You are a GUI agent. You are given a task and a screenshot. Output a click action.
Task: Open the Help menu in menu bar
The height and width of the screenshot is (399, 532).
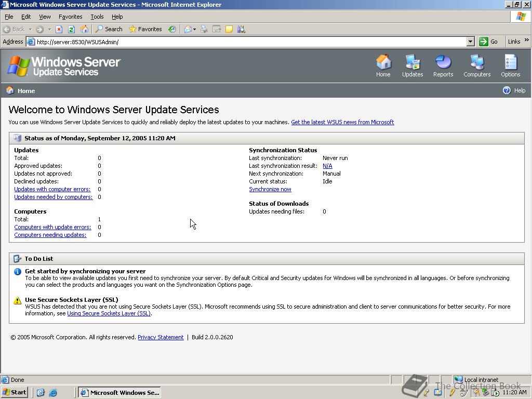(x=117, y=17)
